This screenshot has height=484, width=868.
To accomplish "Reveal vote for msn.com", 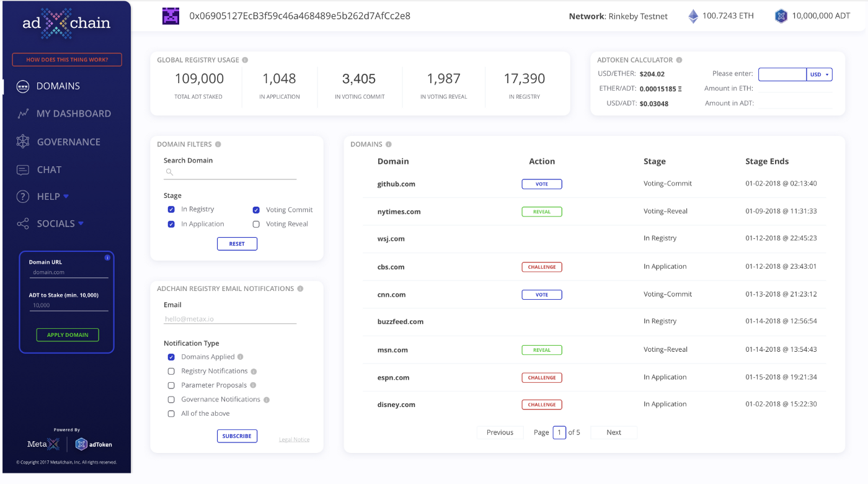I will pos(542,350).
